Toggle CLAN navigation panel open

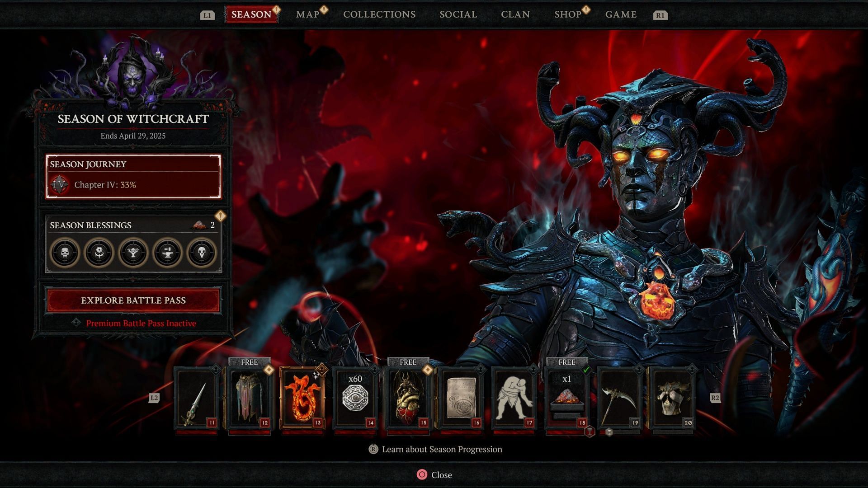tap(515, 13)
